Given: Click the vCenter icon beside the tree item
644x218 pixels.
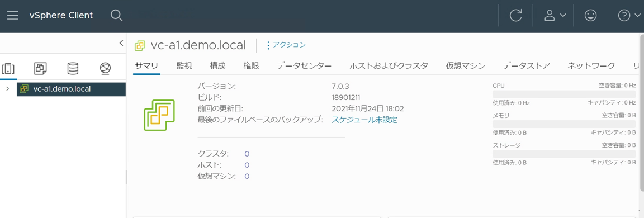Looking at the screenshot, I should 24,89.
